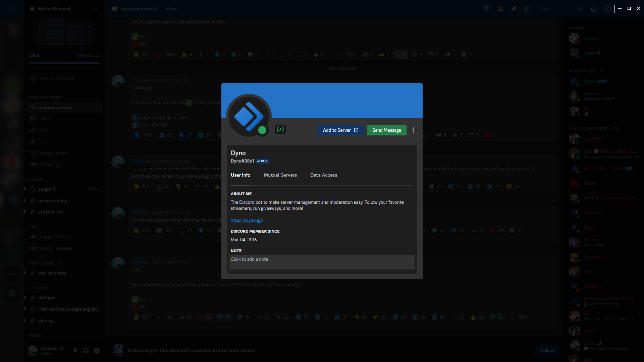Open pinned messages pin icon

[514, 9]
